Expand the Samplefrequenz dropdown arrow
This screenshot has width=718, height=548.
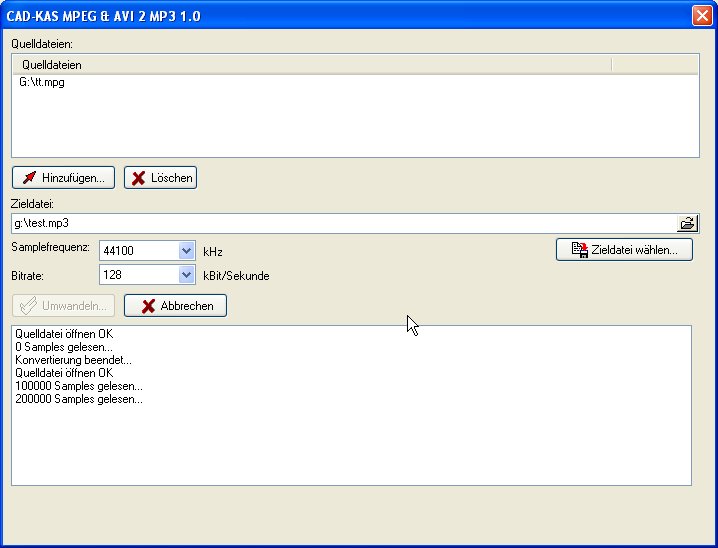186,251
